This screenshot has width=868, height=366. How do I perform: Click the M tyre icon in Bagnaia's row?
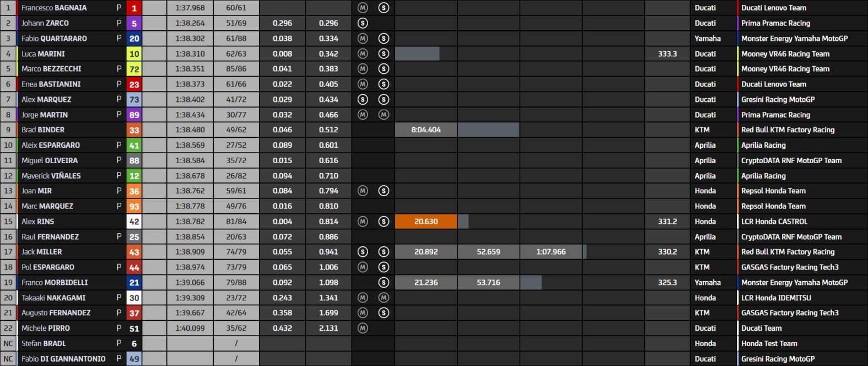363,8
